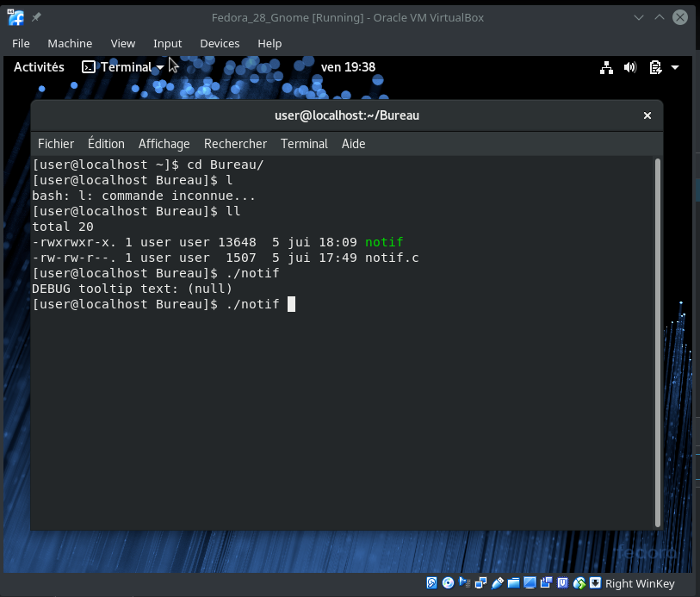Maximize the VirtualBox window
The image size is (700, 597).
660,17
